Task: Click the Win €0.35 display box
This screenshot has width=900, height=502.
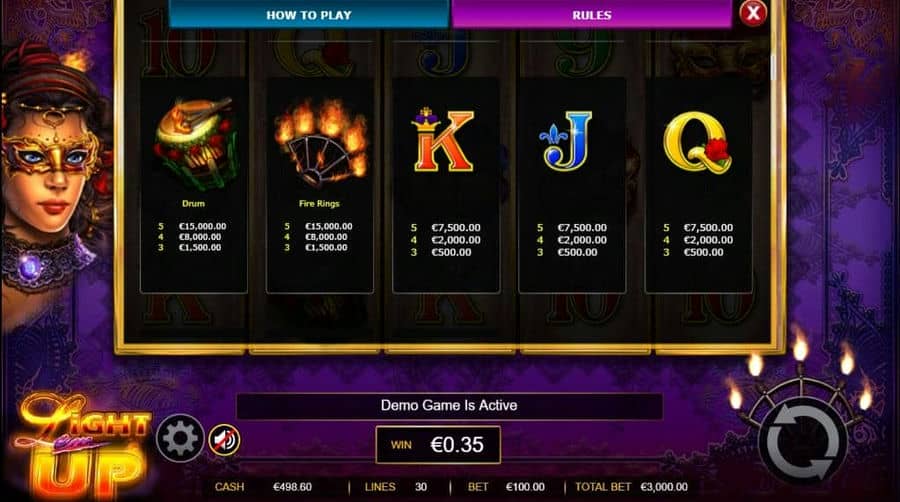Action: (x=438, y=445)
